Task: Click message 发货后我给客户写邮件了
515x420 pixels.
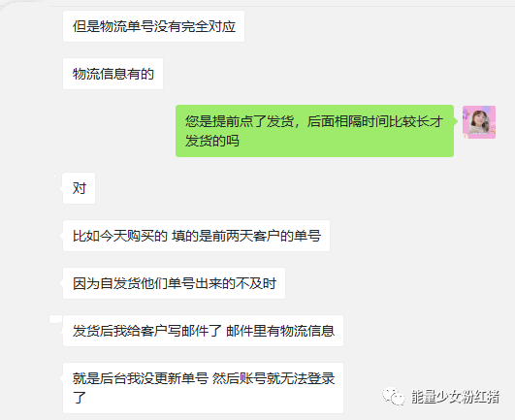Action: point(203,331)
